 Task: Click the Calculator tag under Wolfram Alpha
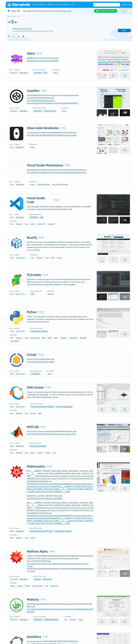click(37, 579)
